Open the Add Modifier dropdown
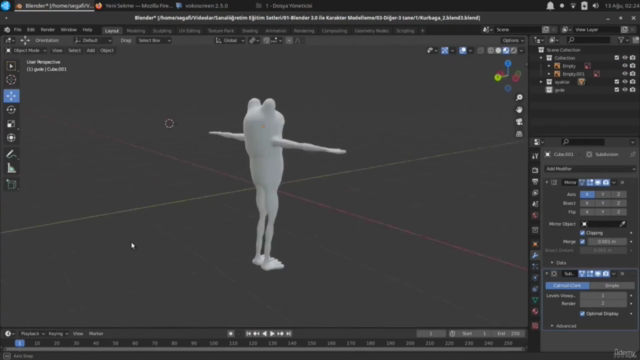 tap(590, 169)
